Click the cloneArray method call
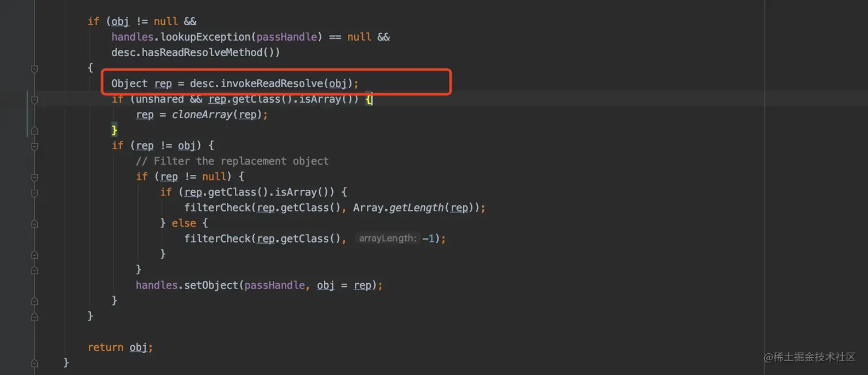The width and height of the screenshot is (868, 375). click(x=202, y=115)
